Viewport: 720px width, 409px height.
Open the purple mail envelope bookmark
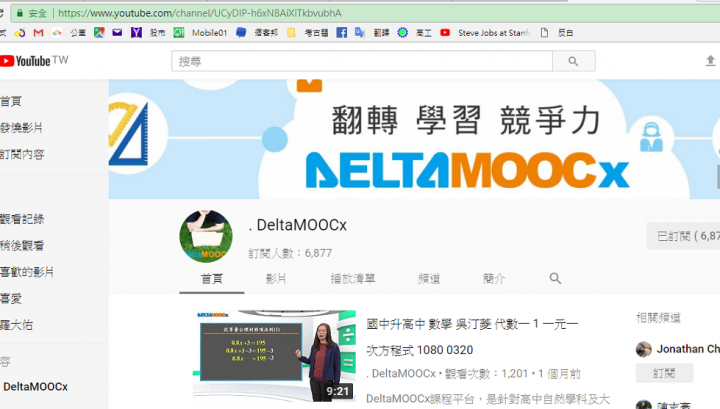[117, 33]
